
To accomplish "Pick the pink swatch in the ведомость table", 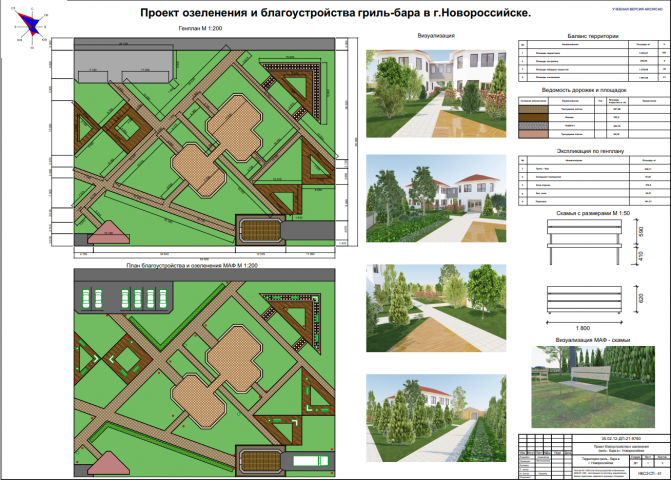I will click(x=533, y=134).
